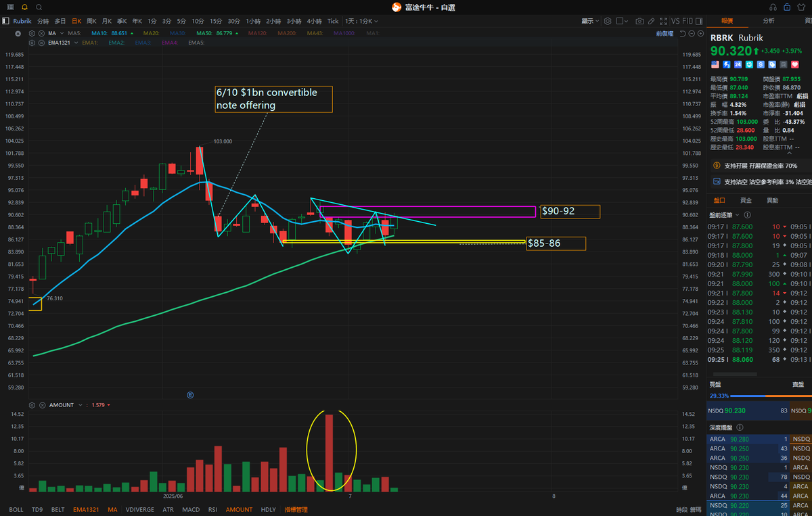The image size is (812, 516).
Task: Zoom in chart with plus icon
Action: 700,33
